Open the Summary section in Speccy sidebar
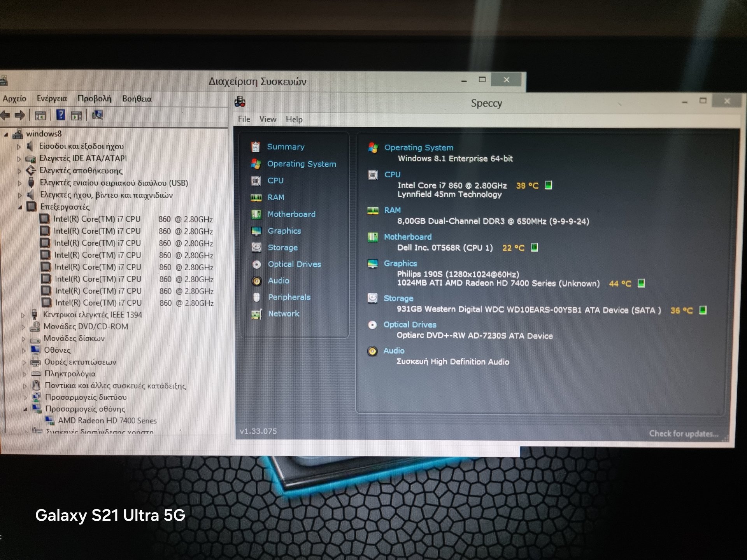Screen dimensions: 747x560 286,147
